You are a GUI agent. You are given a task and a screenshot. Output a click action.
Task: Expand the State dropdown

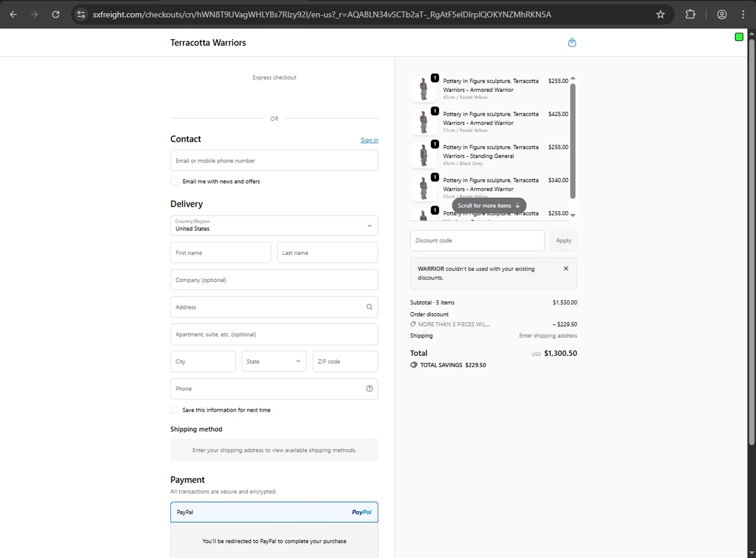274,361
